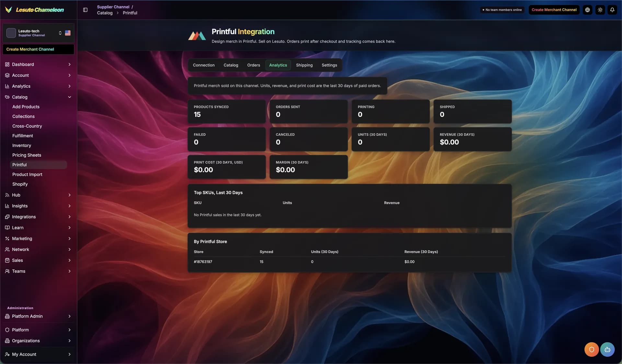Click the Organizations building icon
This screenshot has width=622, height=364.
coord(7,341)
